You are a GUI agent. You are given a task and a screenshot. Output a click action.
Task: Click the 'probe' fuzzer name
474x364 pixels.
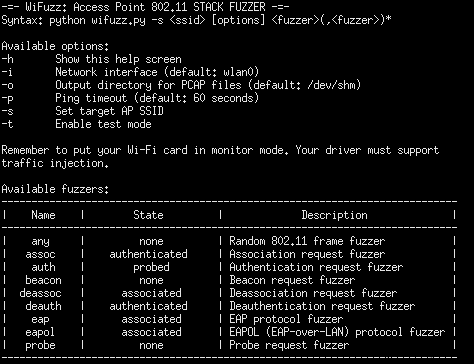click(40, 345)
